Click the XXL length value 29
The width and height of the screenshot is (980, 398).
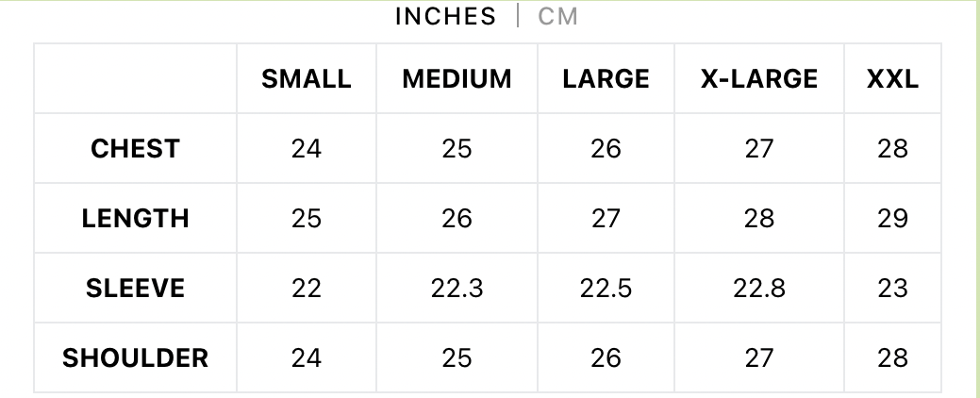click(892, 219)
